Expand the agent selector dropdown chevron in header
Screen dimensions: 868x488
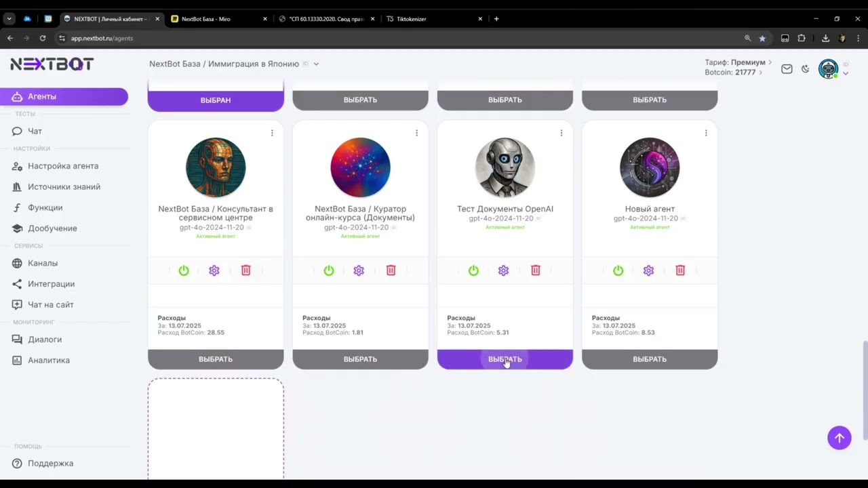tap(316, 64)
